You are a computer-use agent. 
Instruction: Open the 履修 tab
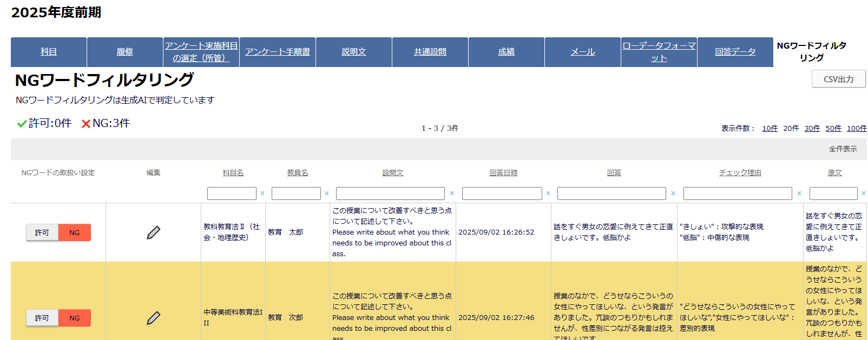click(x=125, y=52)
